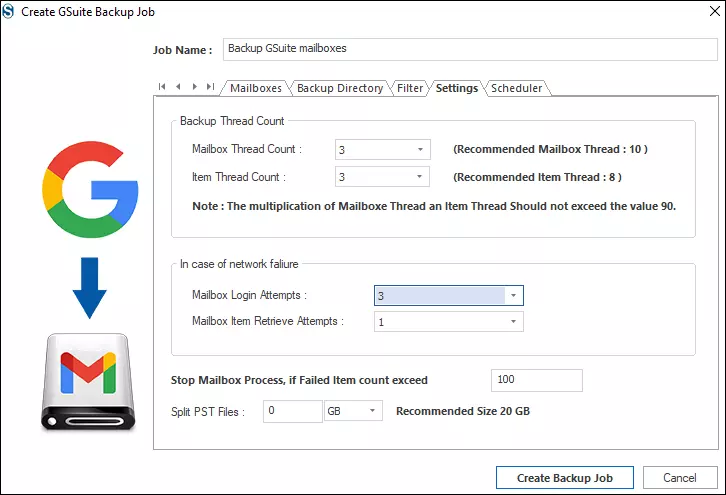
Task: Click the application logo in title bar
Action: 8,11
